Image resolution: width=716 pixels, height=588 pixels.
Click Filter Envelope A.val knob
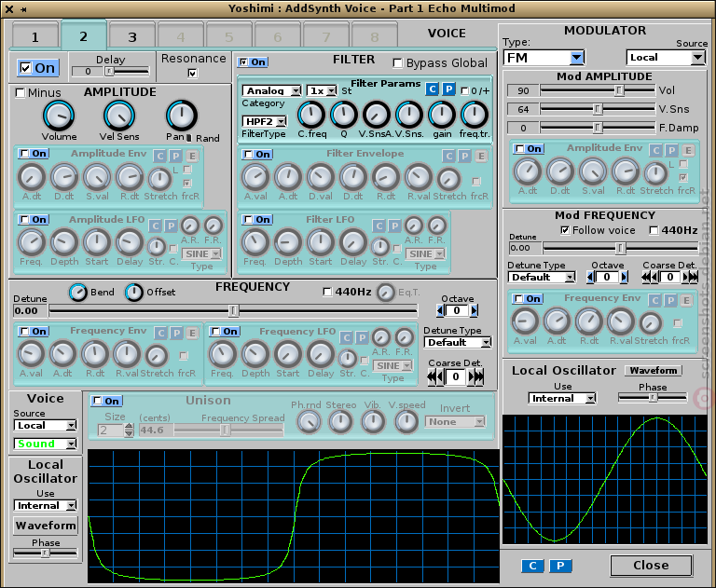(x=255, y=177)
